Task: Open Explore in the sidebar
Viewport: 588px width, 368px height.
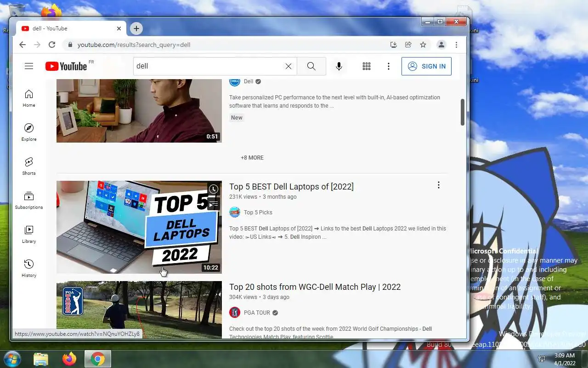Action: [x=29, y=132]
